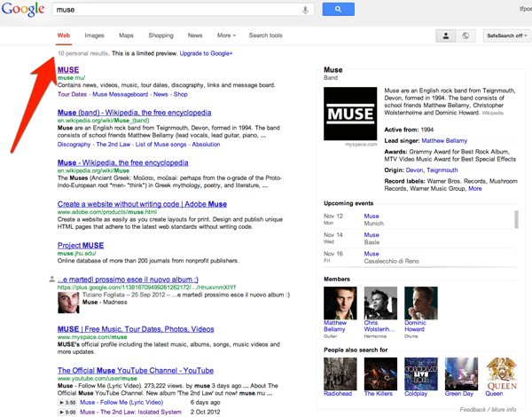Click Tiziano Fogliata's profile photo thumbnail

coord(68,303)
